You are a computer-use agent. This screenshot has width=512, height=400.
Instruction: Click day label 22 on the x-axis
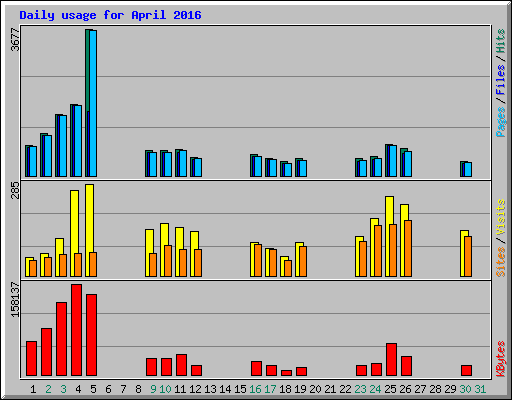pos(345,389)
